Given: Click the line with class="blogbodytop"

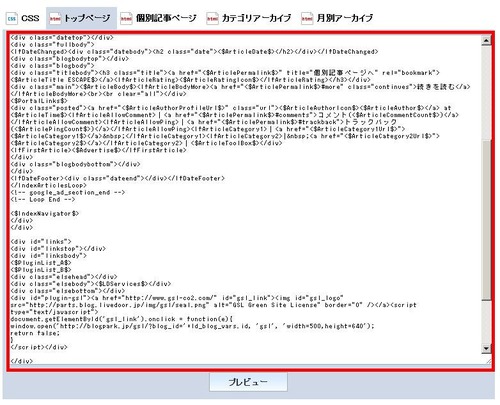Looking at the screenshot, I should point(70,59).
